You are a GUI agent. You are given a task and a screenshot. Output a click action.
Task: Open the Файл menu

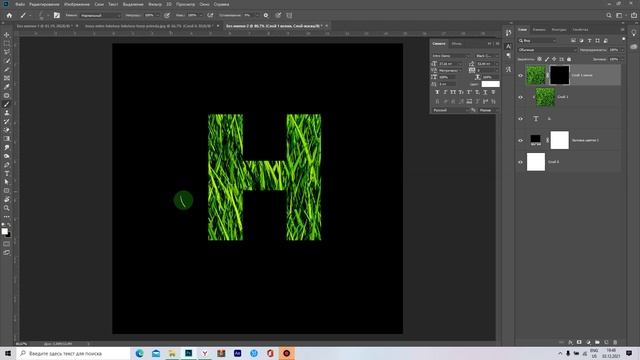click(20, 4)
